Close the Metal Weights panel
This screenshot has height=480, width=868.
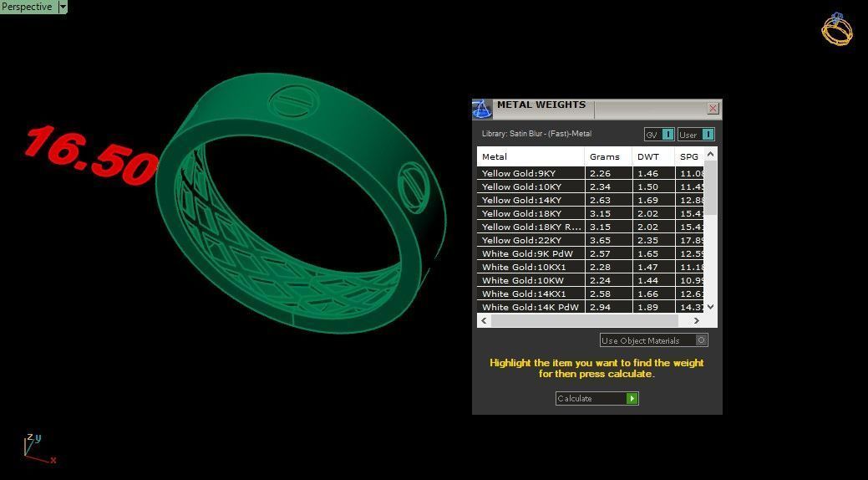(x=713, y=109)
